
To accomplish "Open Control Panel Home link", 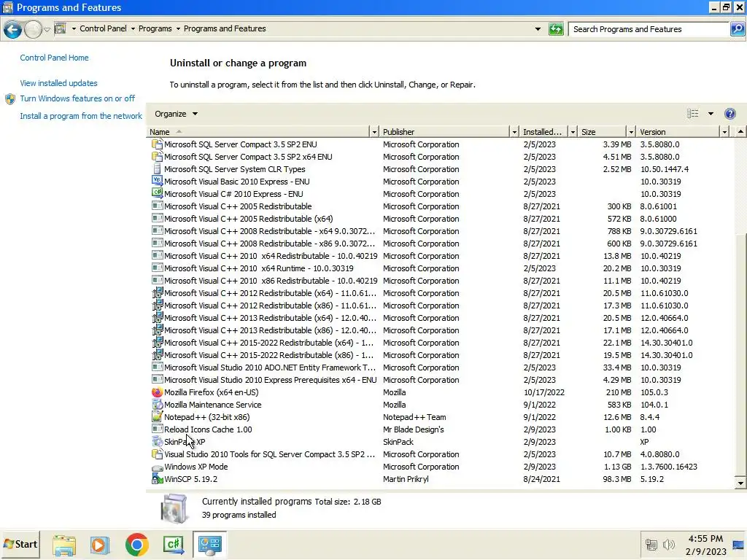I will coord(54,58).
